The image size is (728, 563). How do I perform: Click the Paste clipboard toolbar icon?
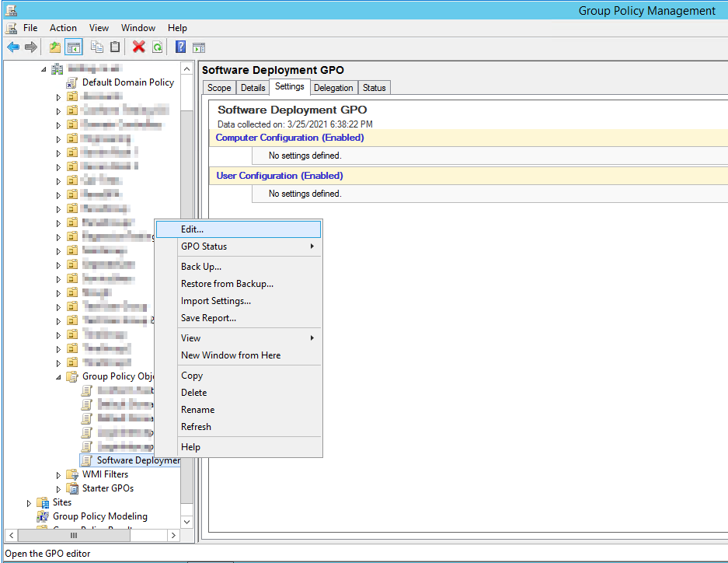[115, 47]
